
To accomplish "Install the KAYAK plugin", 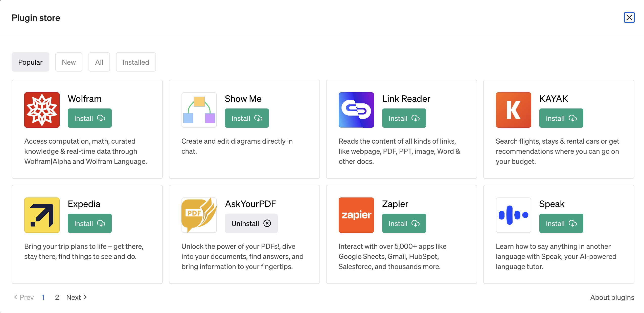I will tap(561, 118).
